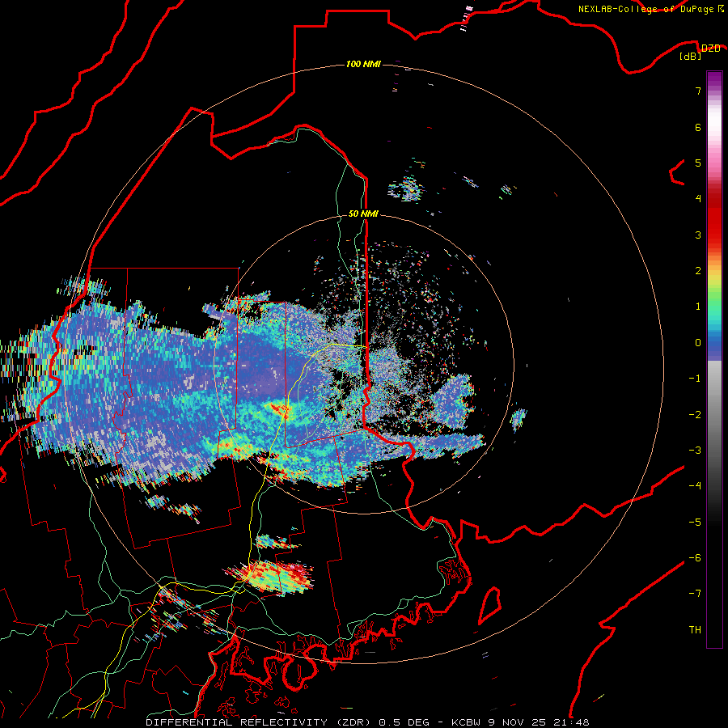
Task: Click the TH threshold label on the scale
Action: (x=695, y=630)
